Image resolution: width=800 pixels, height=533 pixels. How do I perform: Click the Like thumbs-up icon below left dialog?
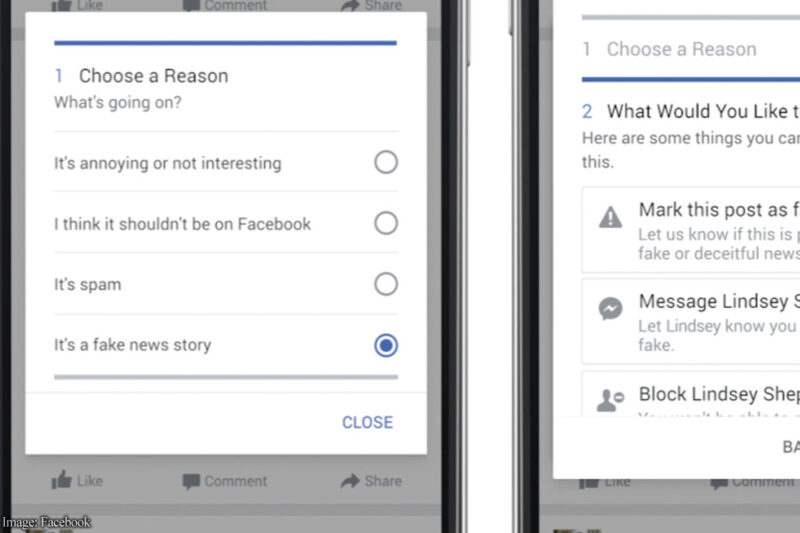point(62,481)
